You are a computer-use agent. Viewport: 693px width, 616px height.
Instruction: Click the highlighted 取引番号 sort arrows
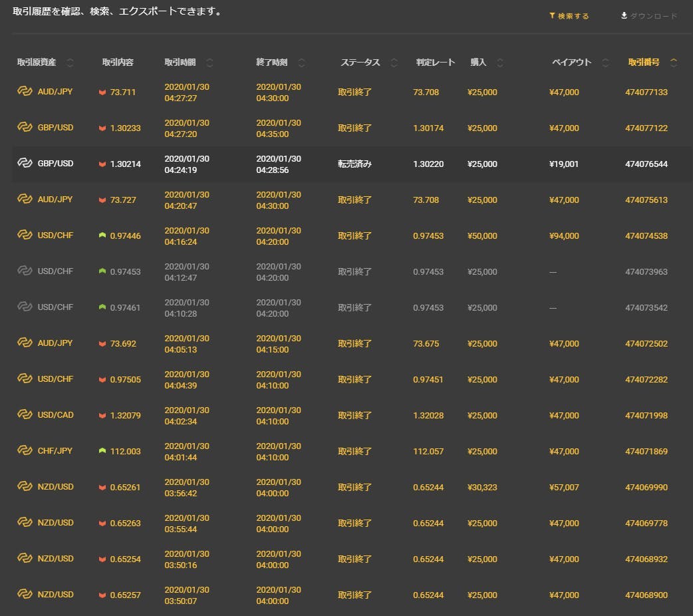[674, 63]
